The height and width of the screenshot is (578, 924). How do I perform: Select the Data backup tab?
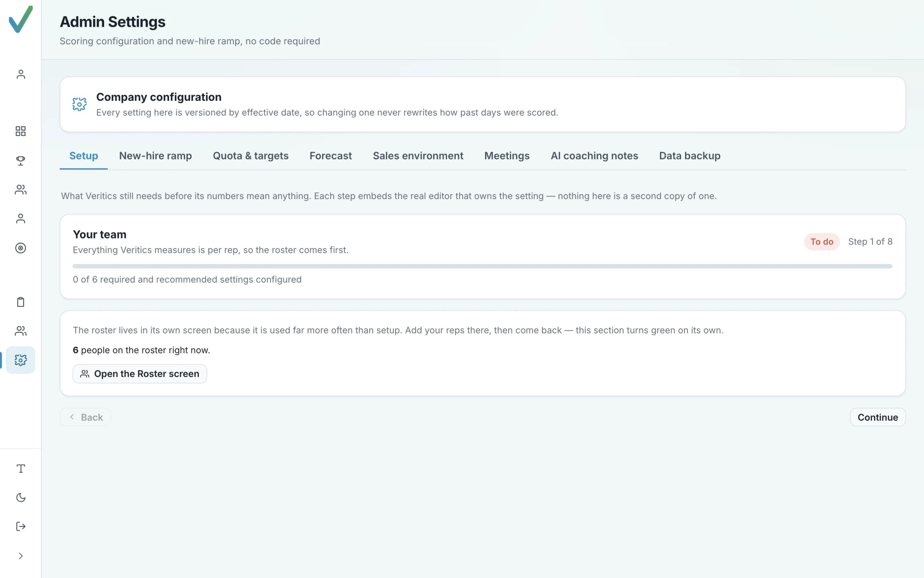coord(689,156)
